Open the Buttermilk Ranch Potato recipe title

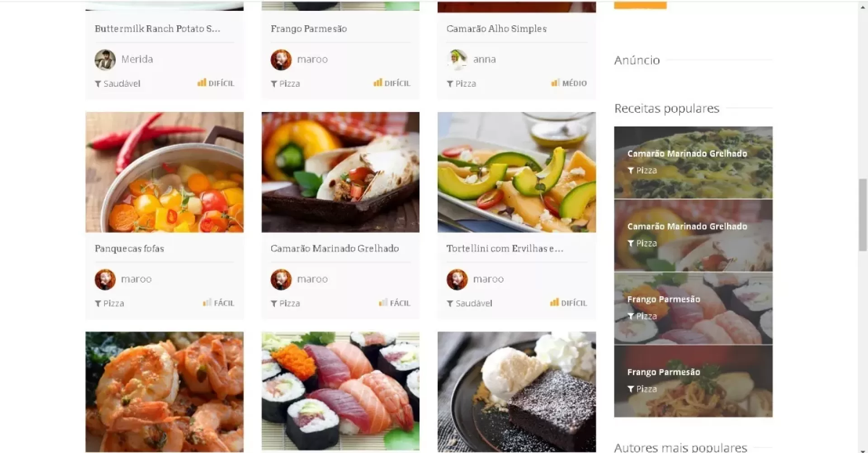pyautogui.click(x=157, y=28)
